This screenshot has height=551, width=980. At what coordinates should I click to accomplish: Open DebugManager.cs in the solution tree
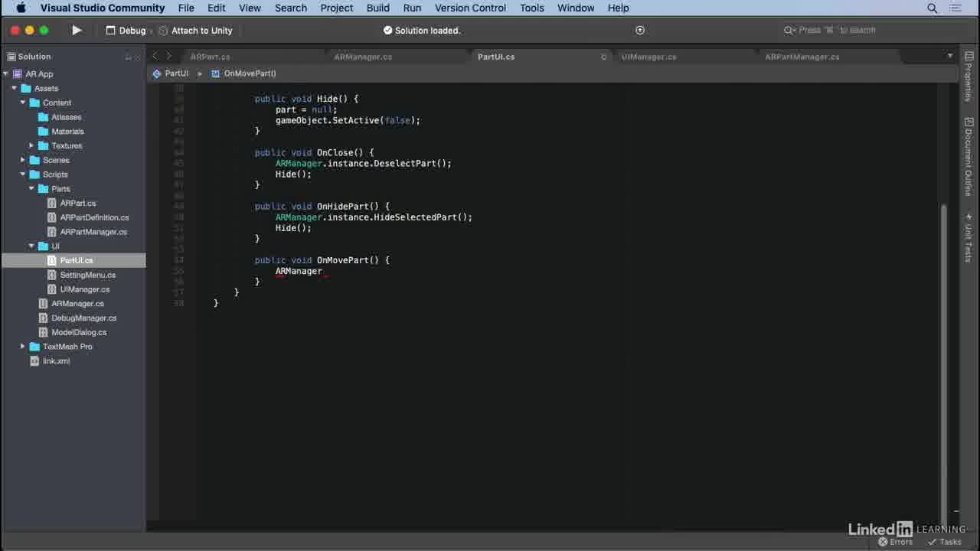point(83,318)
